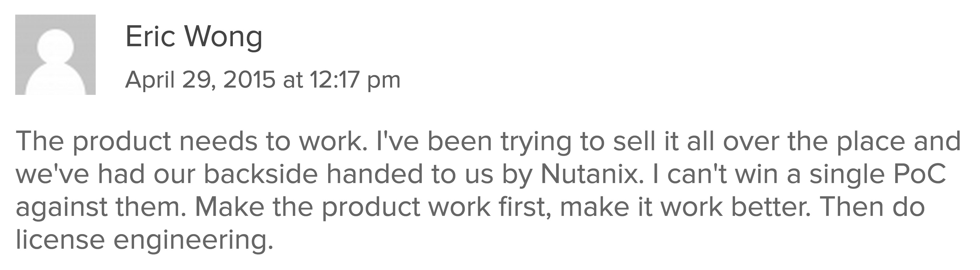The width and height of the screenshot is (980, 270).
Task: Click "12:17 pm" in the comment date
Action: pos(355,80)
